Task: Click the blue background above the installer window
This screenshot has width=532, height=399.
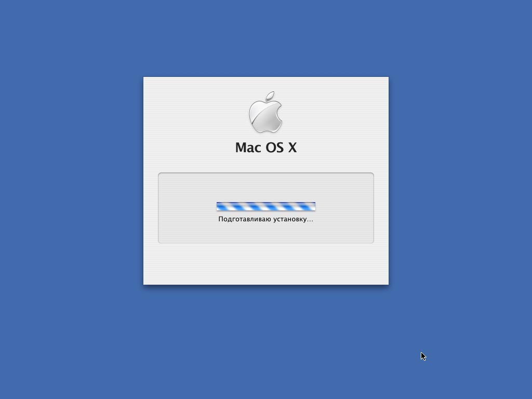Action: 266,37
